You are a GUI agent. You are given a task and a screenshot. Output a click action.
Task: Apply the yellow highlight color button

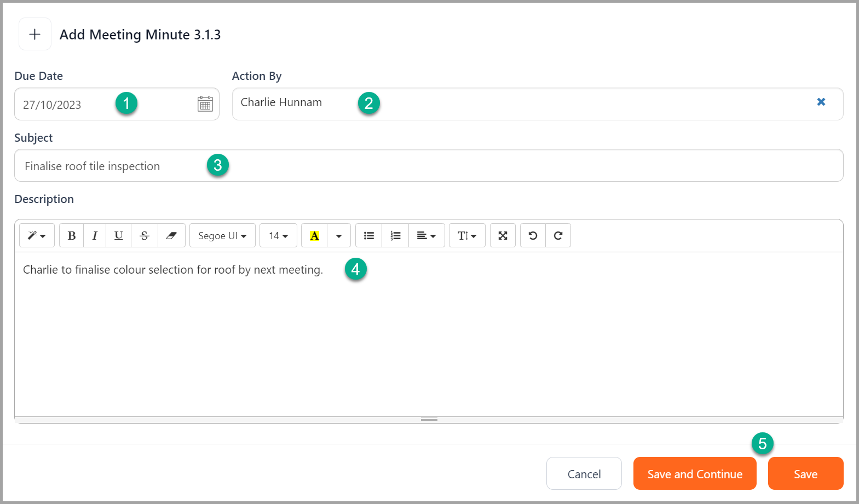coord(314,235)
